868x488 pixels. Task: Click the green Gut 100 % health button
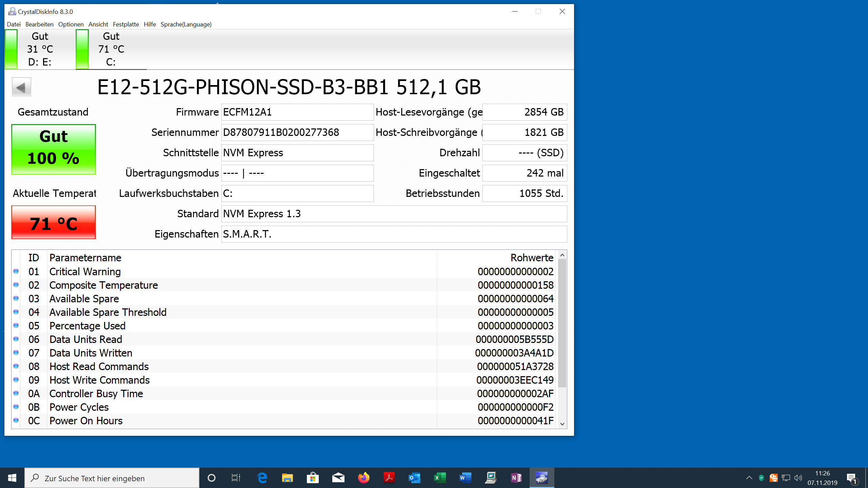(x=54, y=149)
